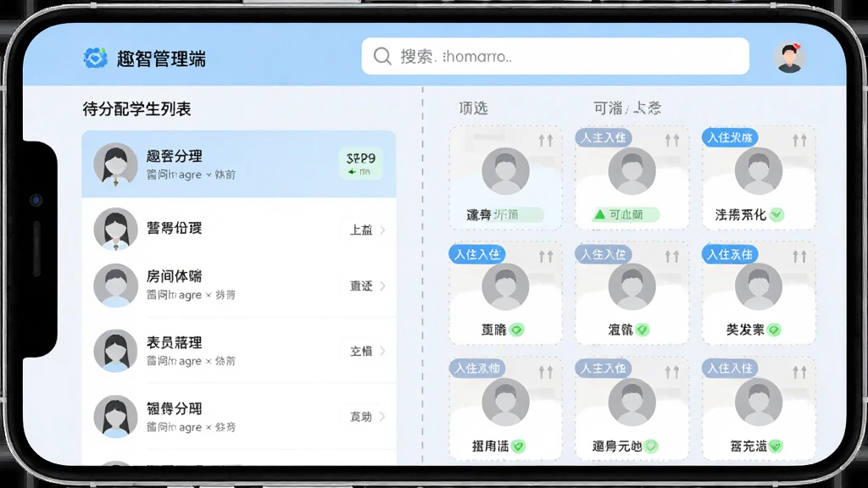
Task: Click the sort arrows on the bottom-left room card
Action: pyautogui.click(x=546, y=373)
